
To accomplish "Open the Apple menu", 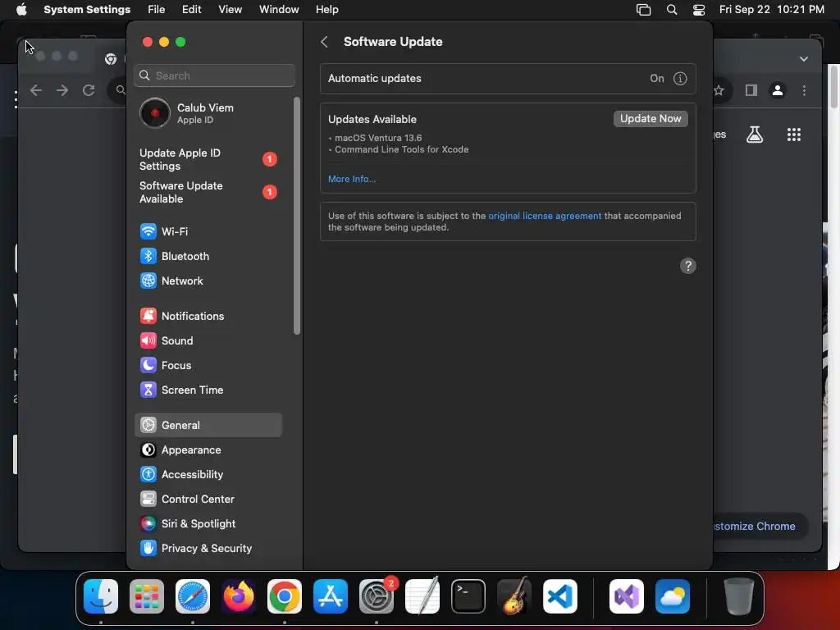I will click(21, 10).
